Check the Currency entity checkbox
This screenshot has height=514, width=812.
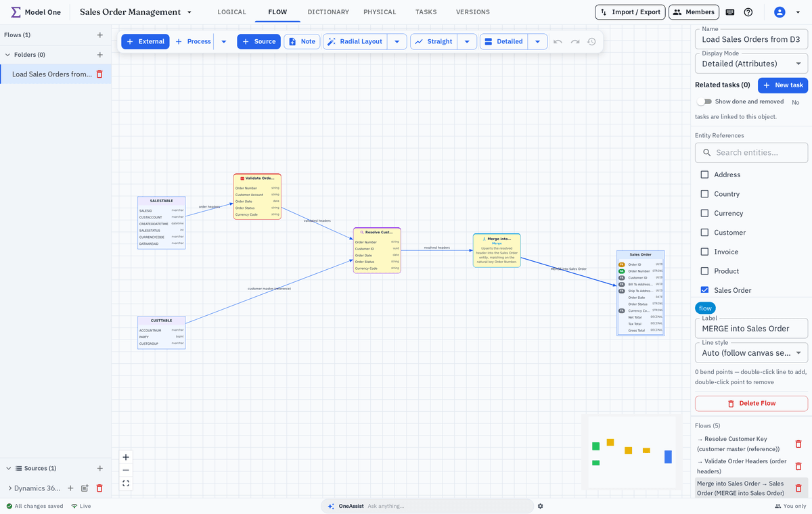click(704, 213)
